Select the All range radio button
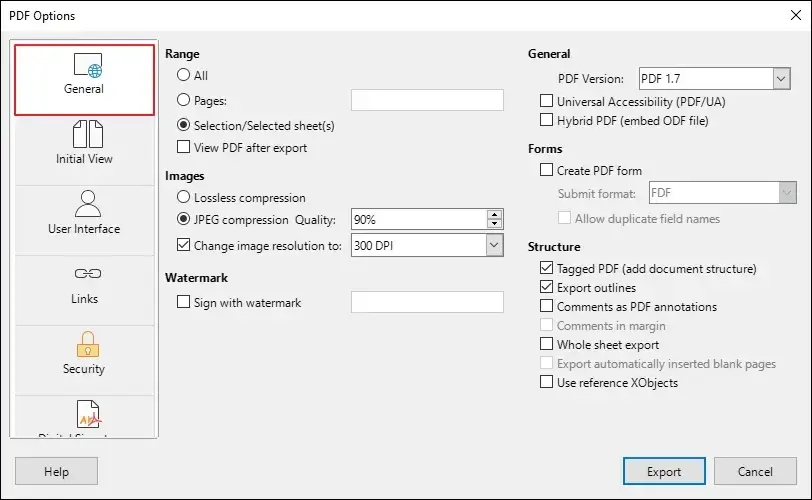Viewport: 812px width, 500px height. pyautogui.click(x=183, y=75)
